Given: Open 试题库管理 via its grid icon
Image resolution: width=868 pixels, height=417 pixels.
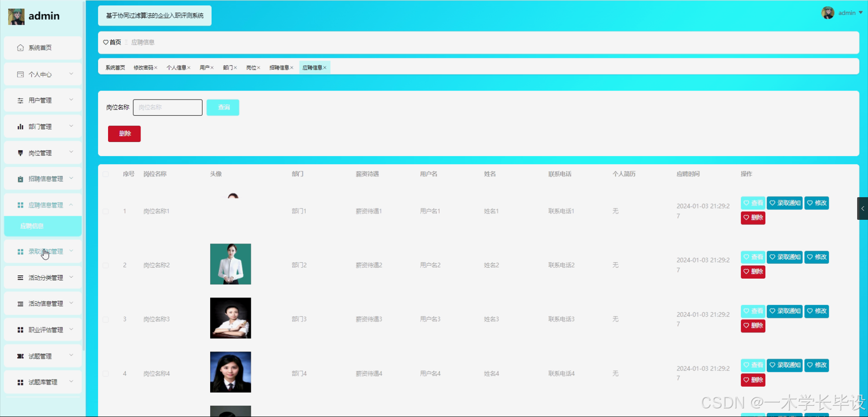Looking at the screenshot, I should (x=20, y=382).
